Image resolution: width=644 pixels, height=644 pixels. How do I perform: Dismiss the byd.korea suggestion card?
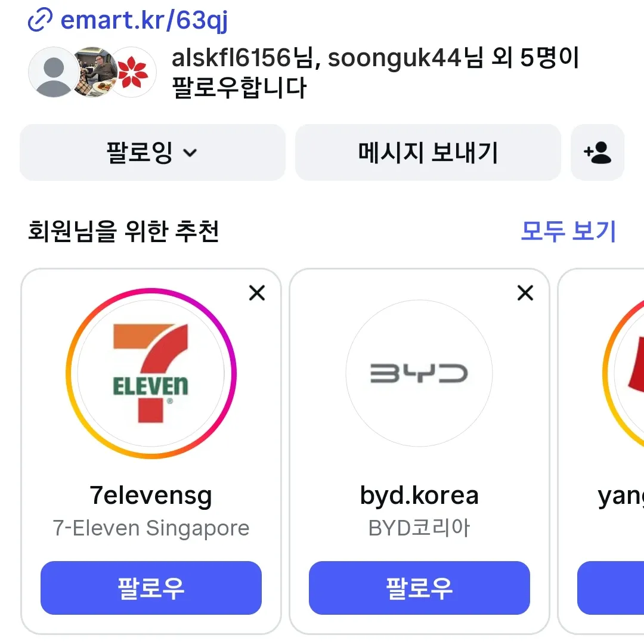[525, 293]
